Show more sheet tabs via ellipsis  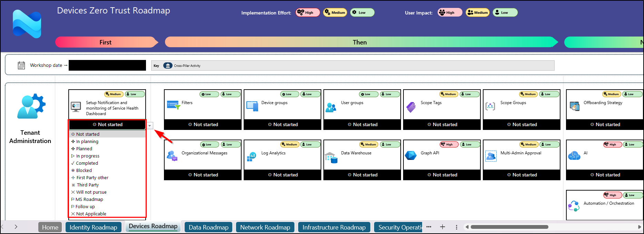[429, 227]
